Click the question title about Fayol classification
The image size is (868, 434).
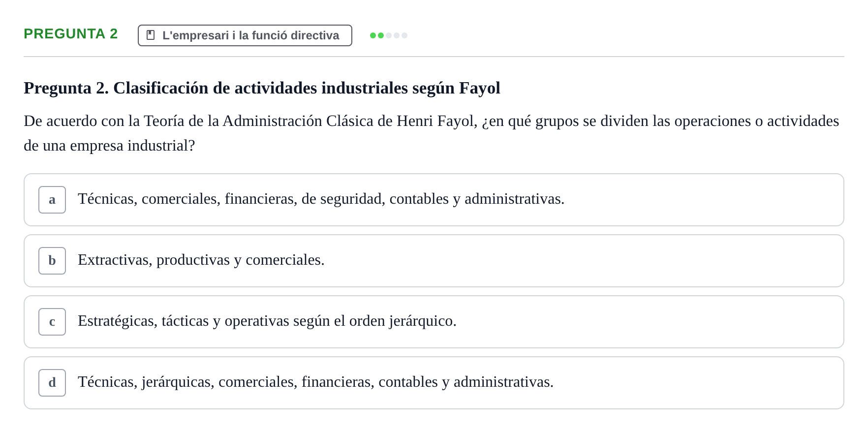point(262,88)
